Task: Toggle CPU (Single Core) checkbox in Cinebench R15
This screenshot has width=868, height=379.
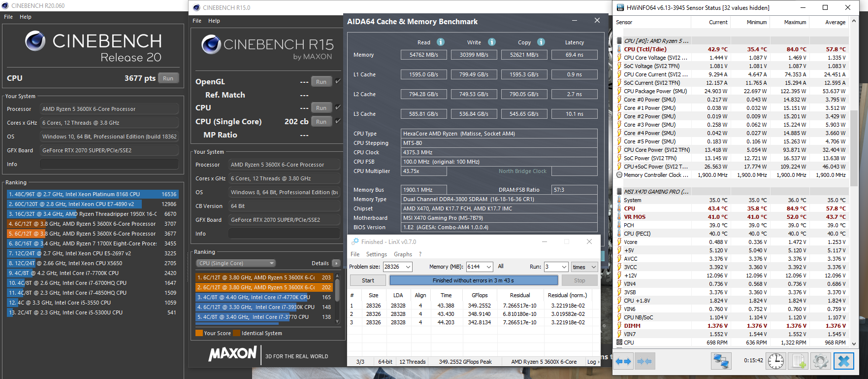Action: tap(338, 121)
